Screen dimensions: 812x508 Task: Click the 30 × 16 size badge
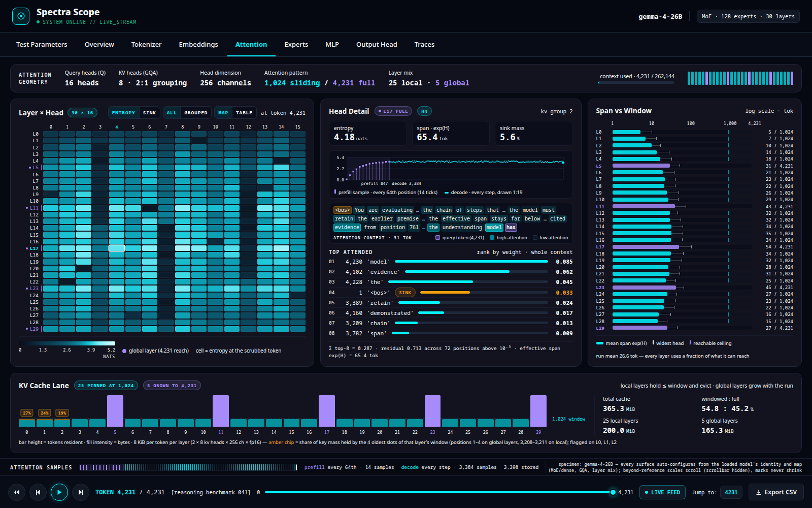click(x=82, y=113)
